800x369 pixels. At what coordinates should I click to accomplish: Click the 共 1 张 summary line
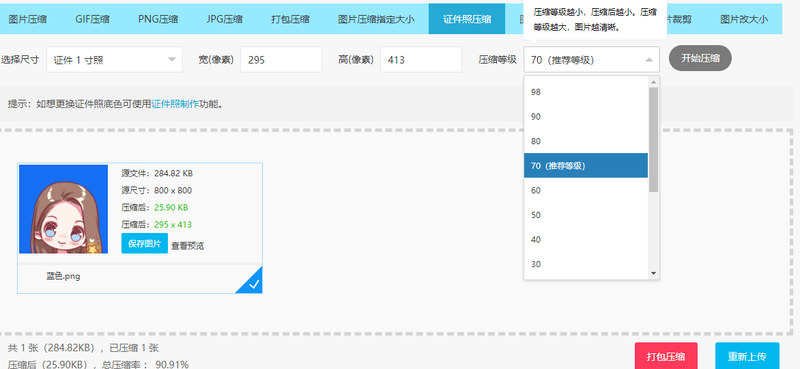tap(83, 348)
